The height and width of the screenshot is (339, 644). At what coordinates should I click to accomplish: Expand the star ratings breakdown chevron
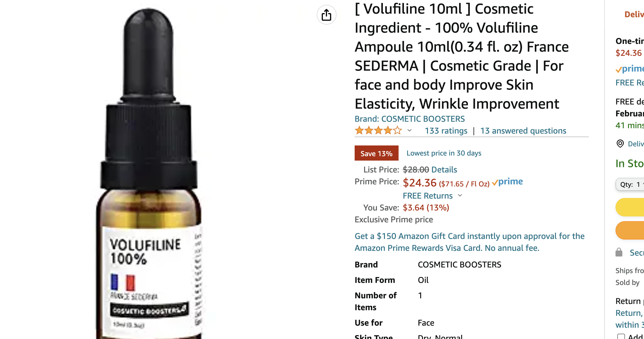(410, 130)
